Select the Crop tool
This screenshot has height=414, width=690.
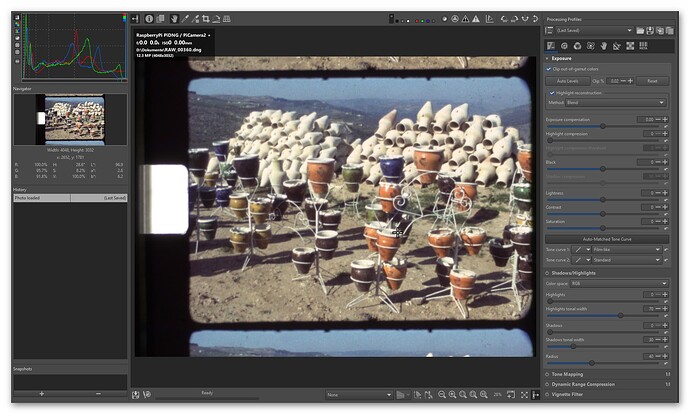(206, 19)
